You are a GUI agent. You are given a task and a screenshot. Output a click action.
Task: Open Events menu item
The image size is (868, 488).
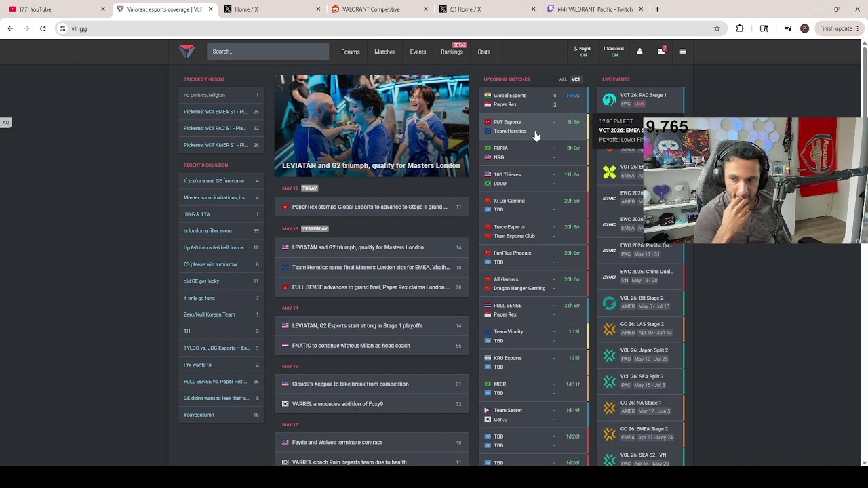[418, 52]
